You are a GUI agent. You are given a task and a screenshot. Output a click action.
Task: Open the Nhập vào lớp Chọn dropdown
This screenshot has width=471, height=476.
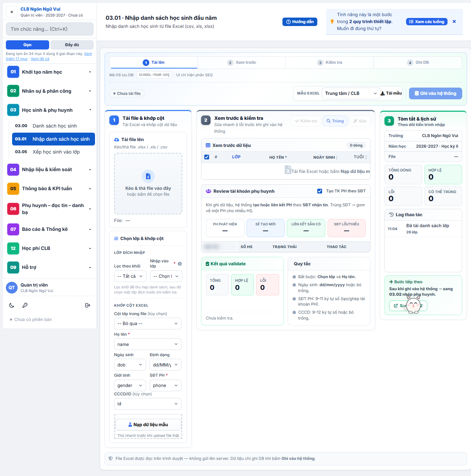[x=166, y=276]
